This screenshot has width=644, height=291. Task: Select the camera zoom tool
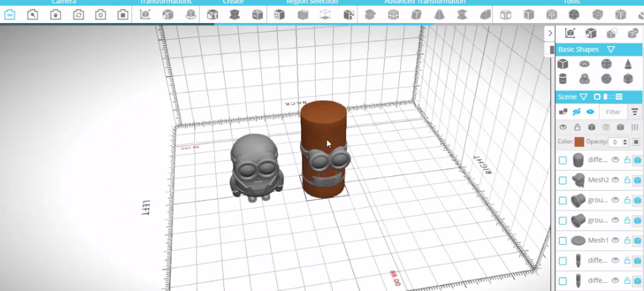(x=32, y=15)
